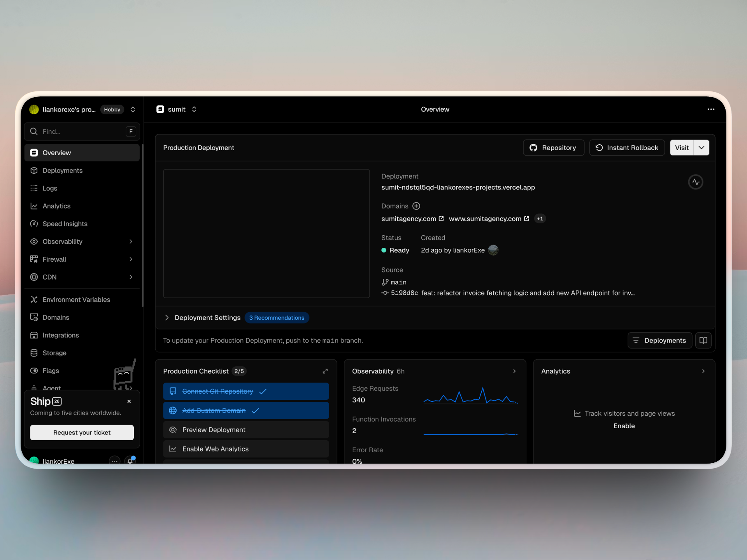Click Request your ticket
Screen dimensions: 747x560
click(x=82, y=432)
